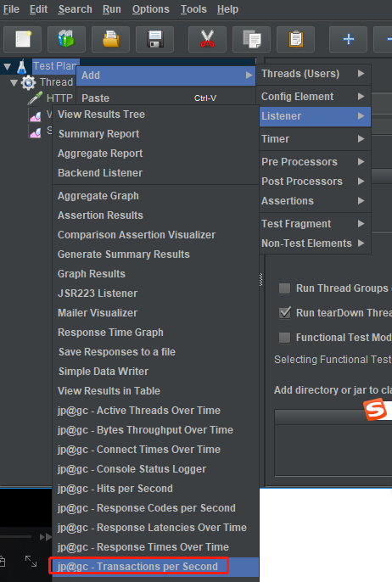Add Simple Data Writer listener
392x582 pixels.
[x=155, y=372]
